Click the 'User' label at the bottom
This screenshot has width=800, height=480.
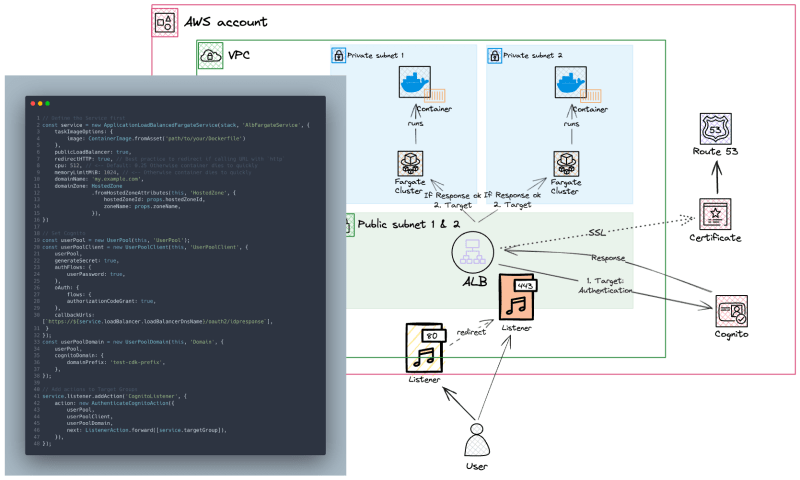point(477,466)
